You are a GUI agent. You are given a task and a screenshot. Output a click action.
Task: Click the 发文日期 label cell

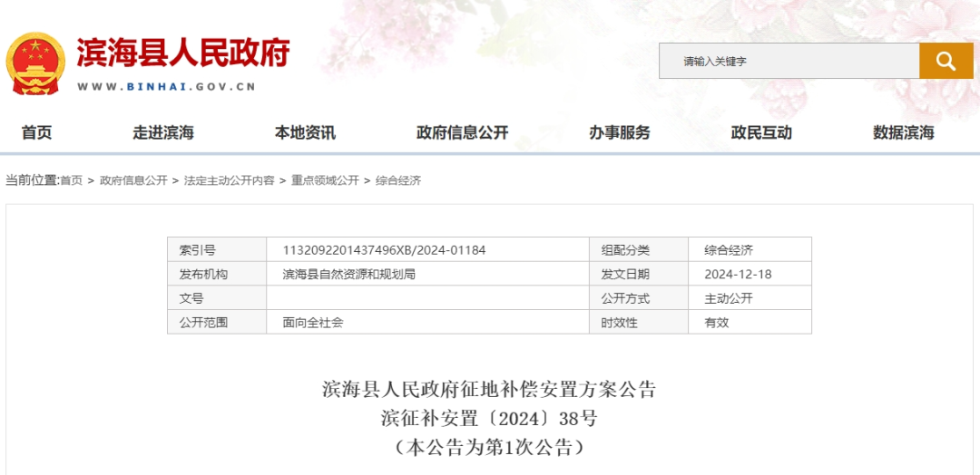click(x=638, y=274)
